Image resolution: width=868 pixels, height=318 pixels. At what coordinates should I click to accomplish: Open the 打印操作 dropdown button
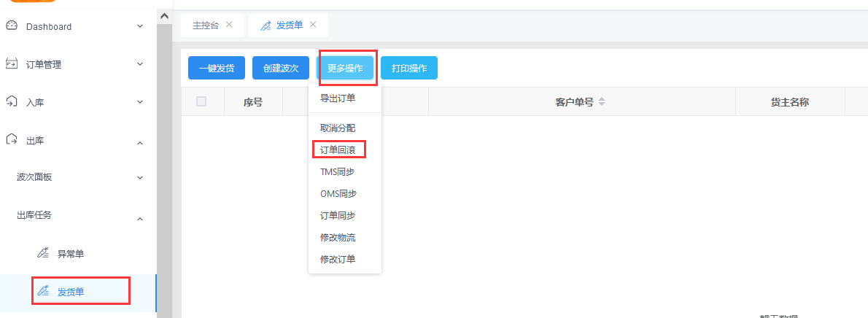click(409, 68)
